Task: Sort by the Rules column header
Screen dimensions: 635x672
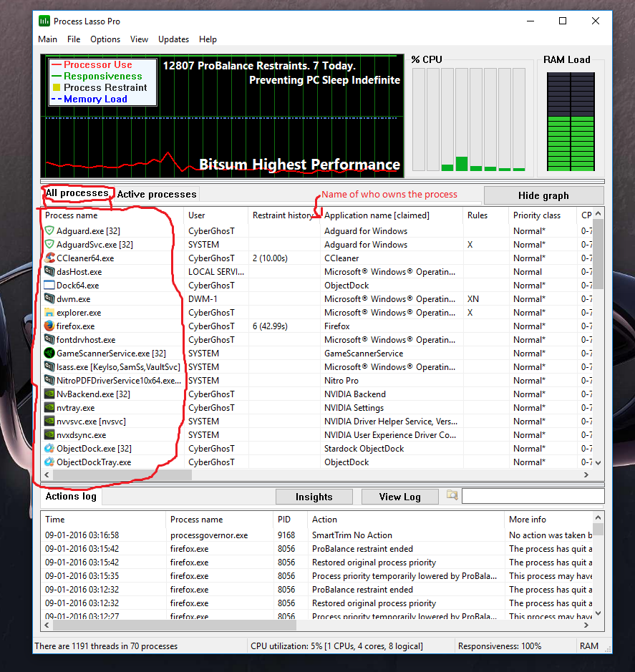Action: 486,215
